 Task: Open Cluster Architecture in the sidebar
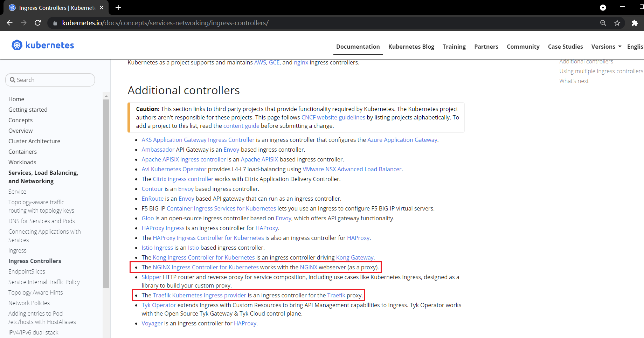point(34,141)
